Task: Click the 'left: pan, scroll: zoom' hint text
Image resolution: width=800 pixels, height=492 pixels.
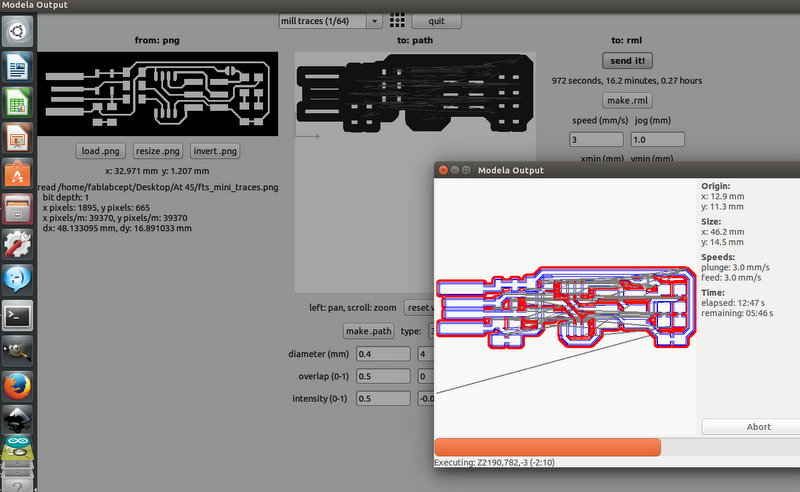Action: tap(353, 308)
